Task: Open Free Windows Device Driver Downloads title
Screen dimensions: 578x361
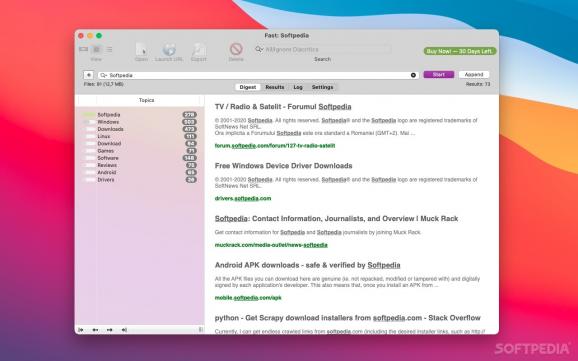Action: pos(283,166)
